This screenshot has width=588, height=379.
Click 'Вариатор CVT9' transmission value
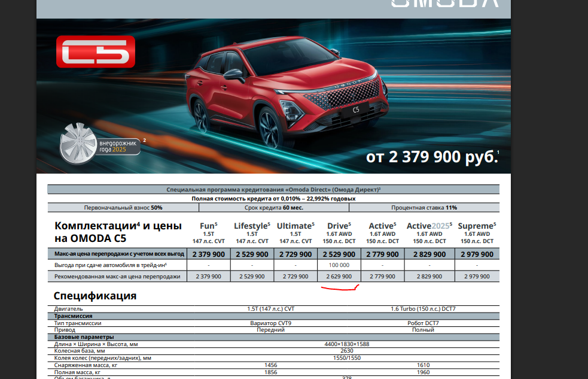pyautogui.click(x=271, y=323)
